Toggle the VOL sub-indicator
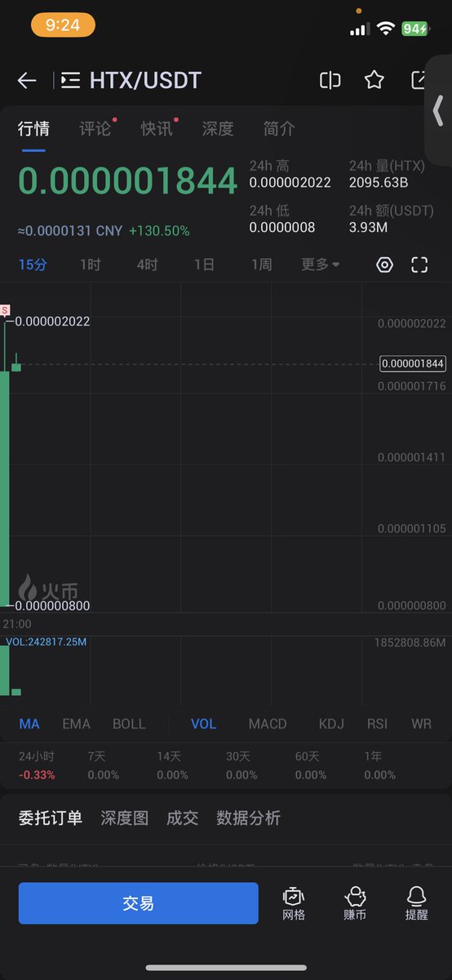This screenshot has width=452, height=980. [x=204, y=724]
